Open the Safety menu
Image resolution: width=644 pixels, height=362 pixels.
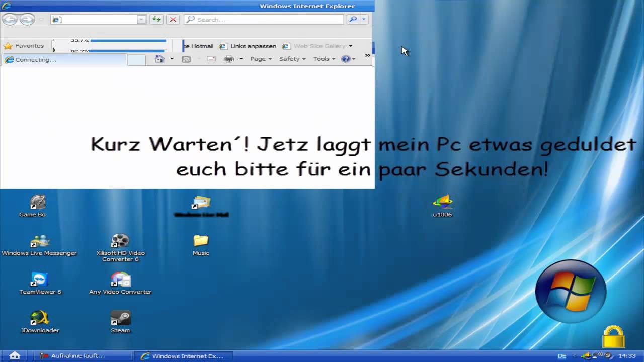(292, 59)
